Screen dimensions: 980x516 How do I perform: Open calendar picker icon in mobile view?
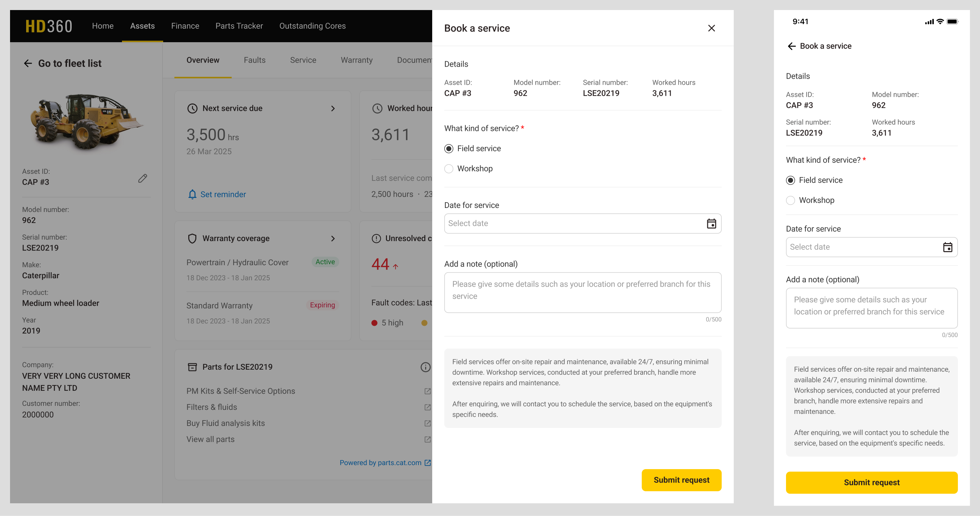point(947,247)
